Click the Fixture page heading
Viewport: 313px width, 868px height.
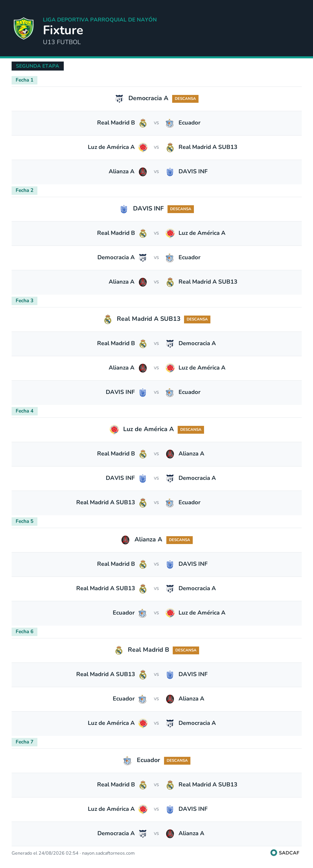coord(63,30)
